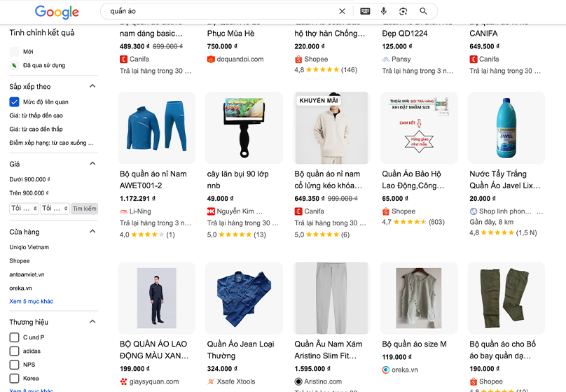Click the Shopee store icon under Quần Áo Bảo Hộ
The image size is (566, 392).
386,211
